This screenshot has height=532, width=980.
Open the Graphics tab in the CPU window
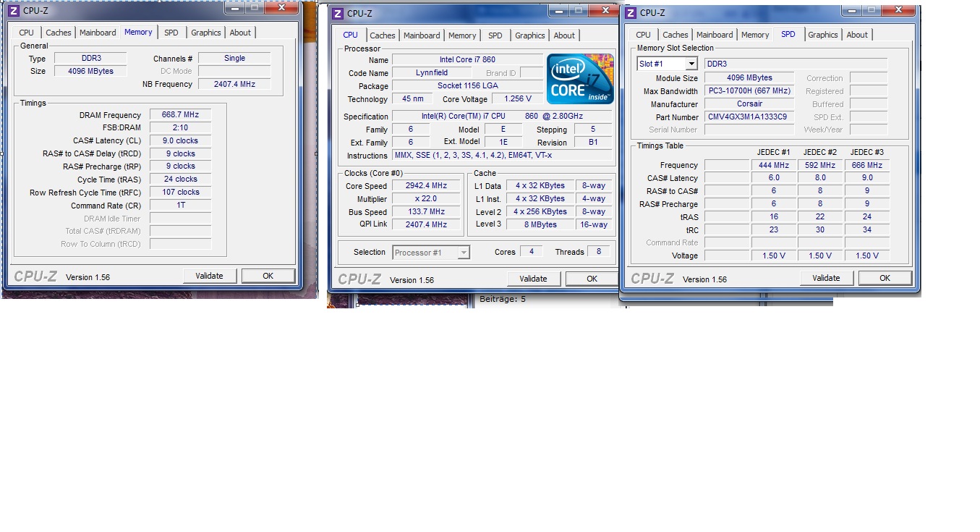[x=530, y=35]
